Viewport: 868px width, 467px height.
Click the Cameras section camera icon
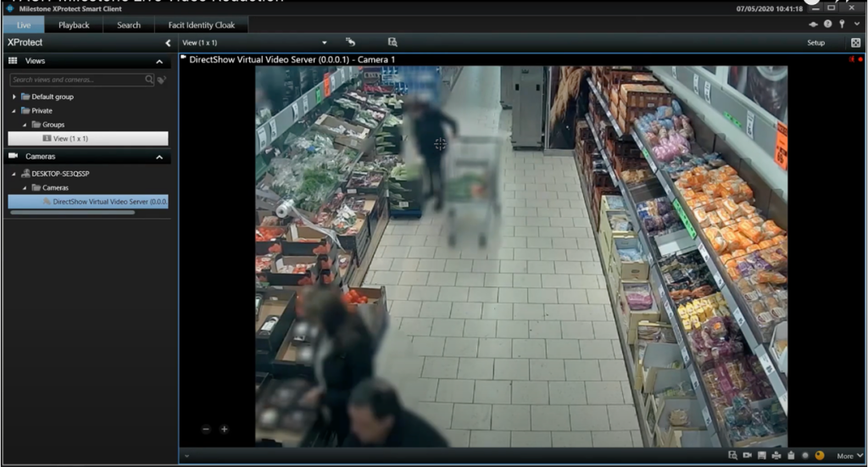click(x=14, y=156)
